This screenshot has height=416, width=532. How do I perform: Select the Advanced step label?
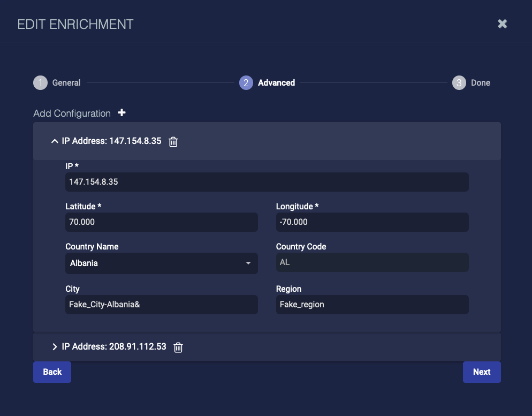pyautogui.click(x=276, y=83)
